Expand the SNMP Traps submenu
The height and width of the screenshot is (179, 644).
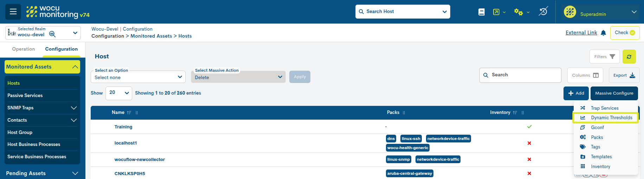(x=74, y=108)
